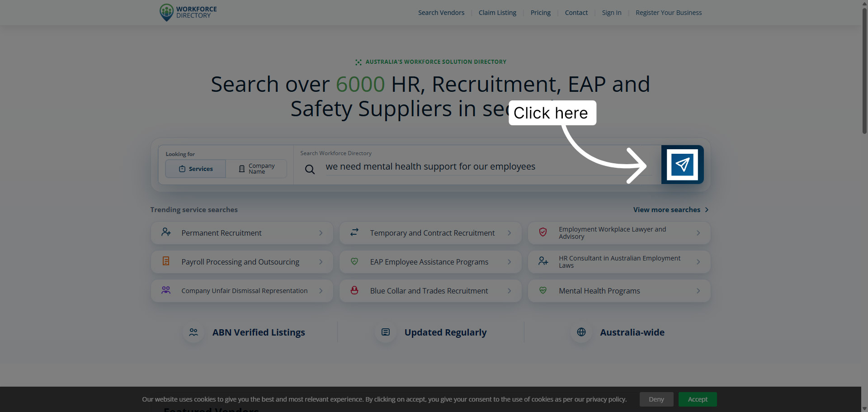Click the EAP Employee Assistance heart-shield icon
Image resolution: width=868 pixels, height=412 pixels.
click(354, 261)
